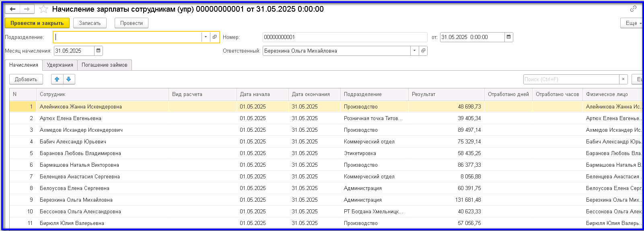This screenshot has height=231, width=644.
Task: Open calendar picker for document date
Action: coord(509,37)
